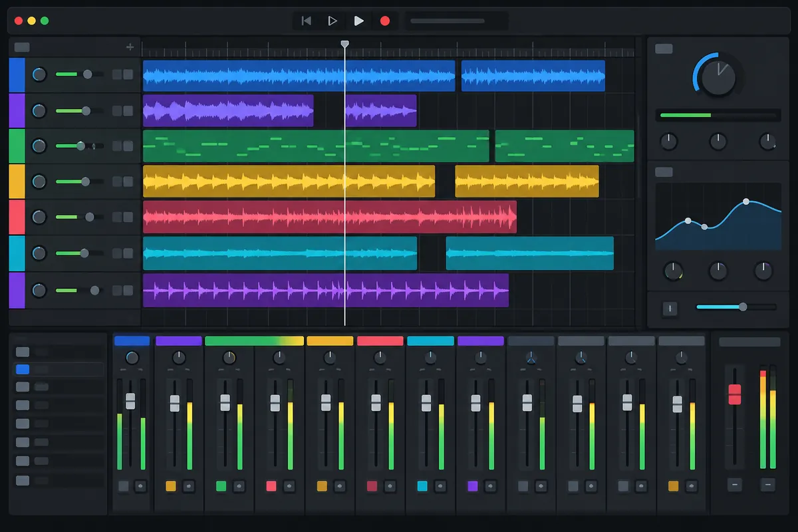The image size is (798, 532).
Task: Select the second yellow audio clip
Action: [527, 181]
